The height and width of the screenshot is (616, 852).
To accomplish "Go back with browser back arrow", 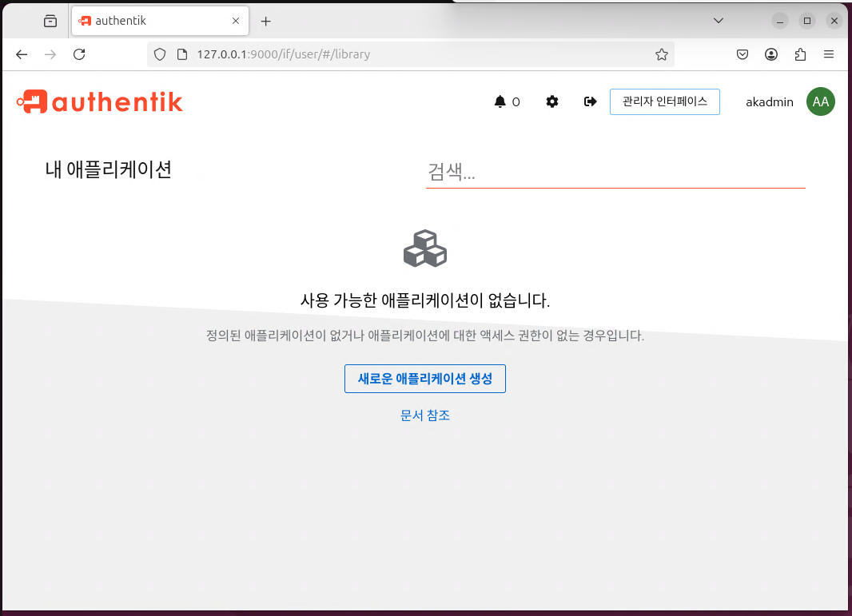I will (x=22, y=54).
